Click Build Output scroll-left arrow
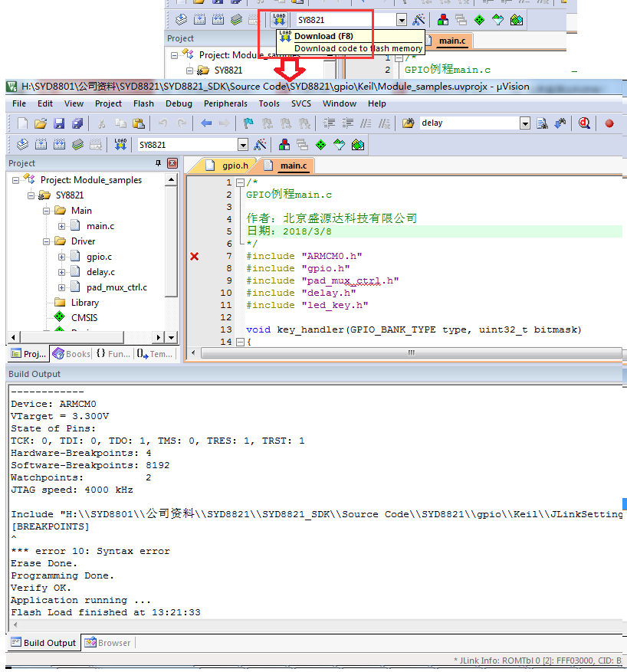 pos(15,624)
